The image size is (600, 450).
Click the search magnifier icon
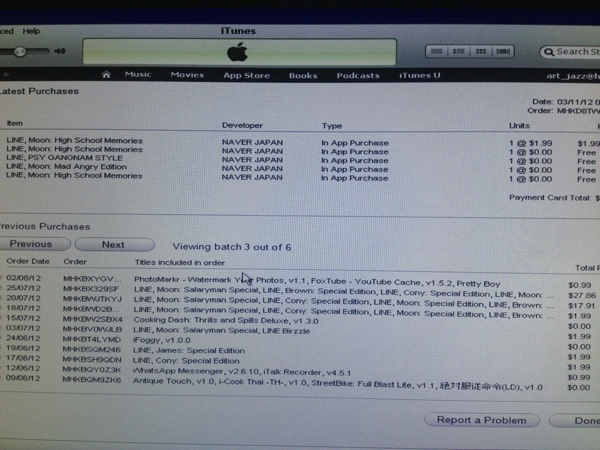[x=549, y=52]
